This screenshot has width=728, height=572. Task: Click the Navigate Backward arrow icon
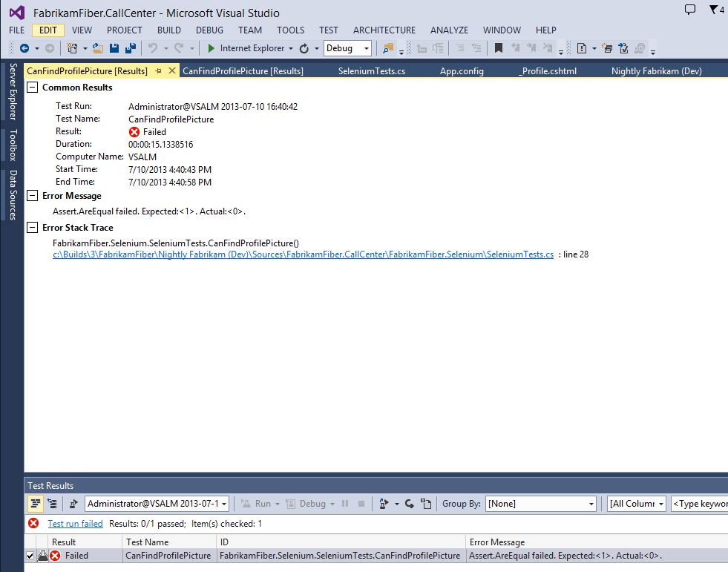pos(24,48)
